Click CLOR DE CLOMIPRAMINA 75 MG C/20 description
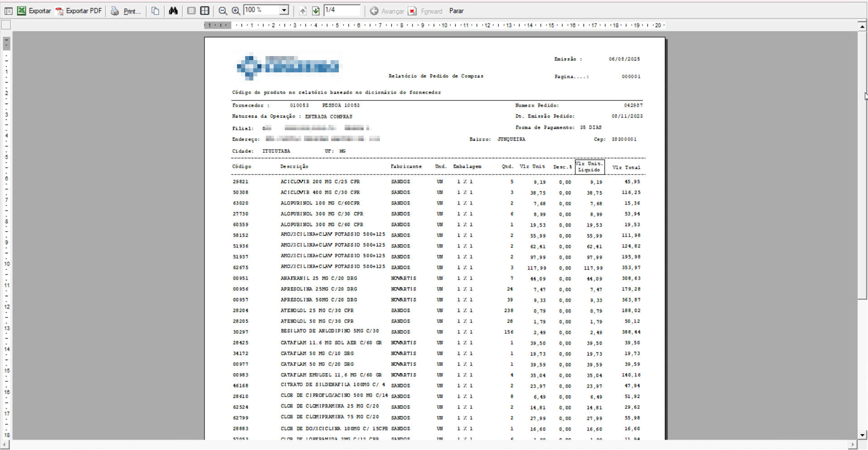The image size is (868, 450). (x=330, y=417)
